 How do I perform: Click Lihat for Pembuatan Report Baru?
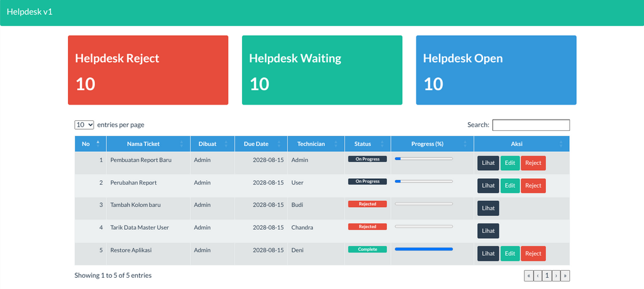click(x=488, y=163)
